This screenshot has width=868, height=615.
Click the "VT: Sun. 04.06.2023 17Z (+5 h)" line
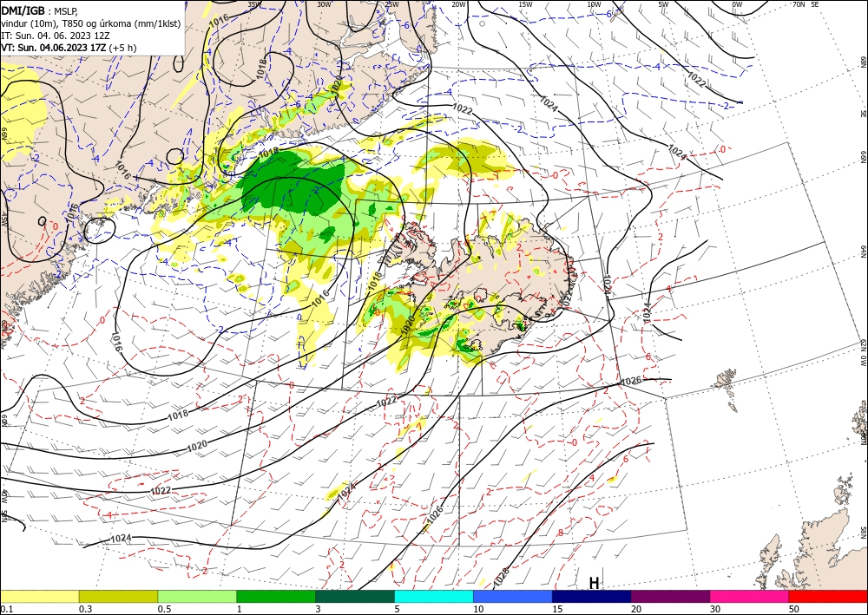coord(69,48)
